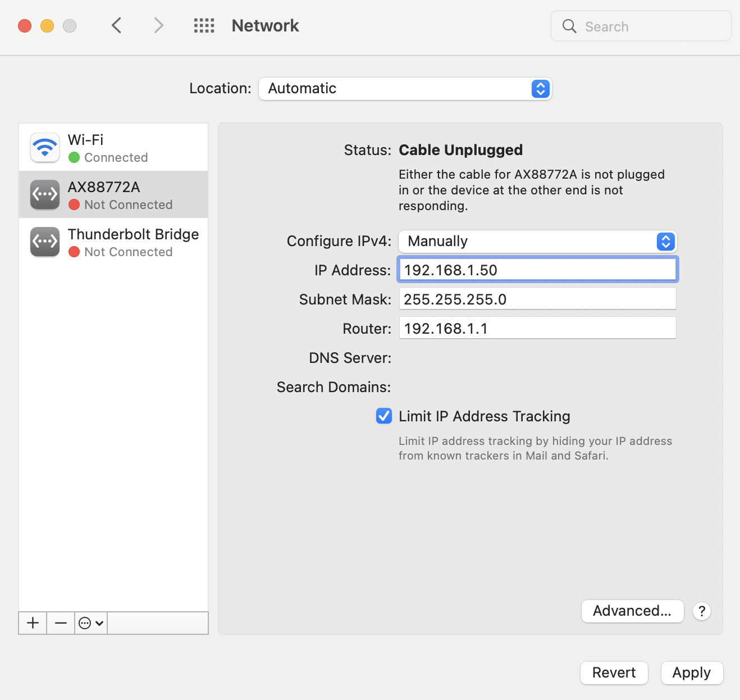Viewport: 740px width, 700px height.
Task: Open Configure IPv4 dropdown set to Manually
Action: [538, 242]
